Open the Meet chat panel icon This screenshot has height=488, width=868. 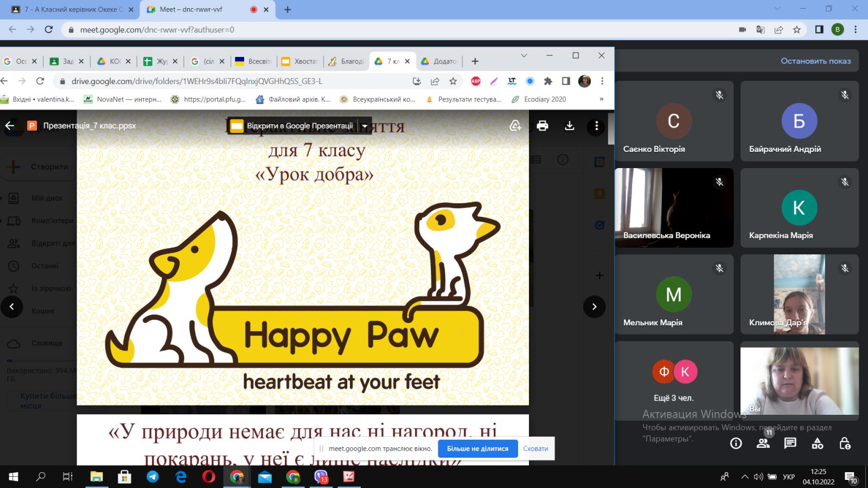[x=790, y=444]
